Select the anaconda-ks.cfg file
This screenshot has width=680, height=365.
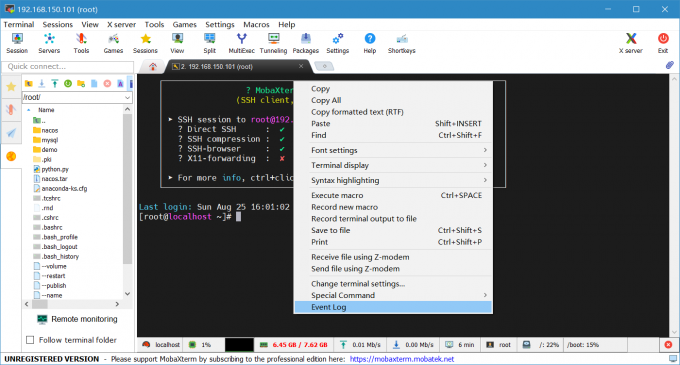pos(60,189)
